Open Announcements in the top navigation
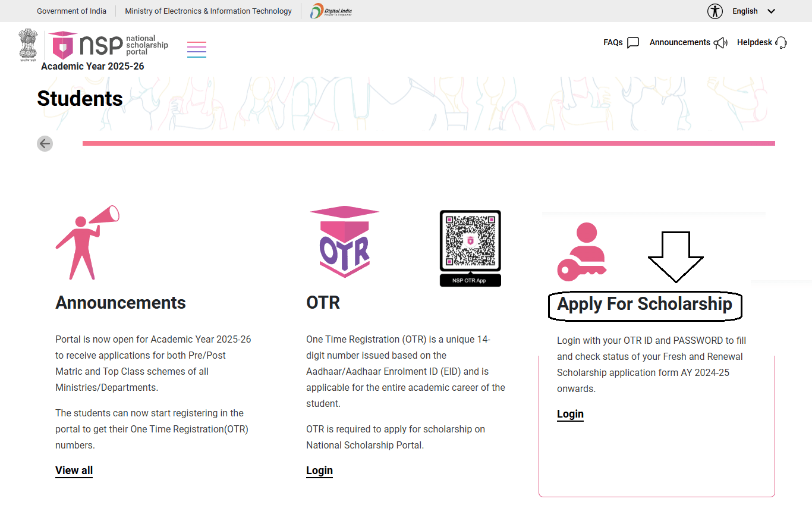This screenshot has height=505, width=812. (x=688, y=42)
